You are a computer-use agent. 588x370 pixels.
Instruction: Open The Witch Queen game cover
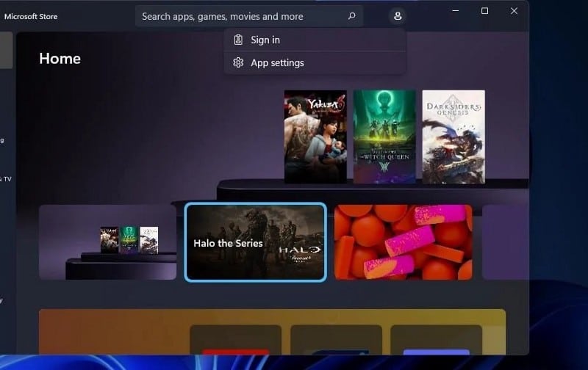384,137
